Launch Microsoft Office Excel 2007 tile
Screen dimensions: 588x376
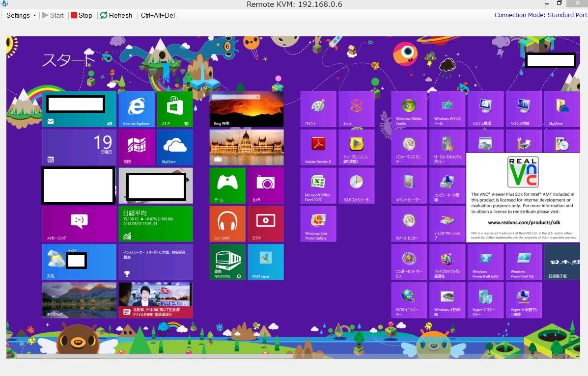coord(318,186)
